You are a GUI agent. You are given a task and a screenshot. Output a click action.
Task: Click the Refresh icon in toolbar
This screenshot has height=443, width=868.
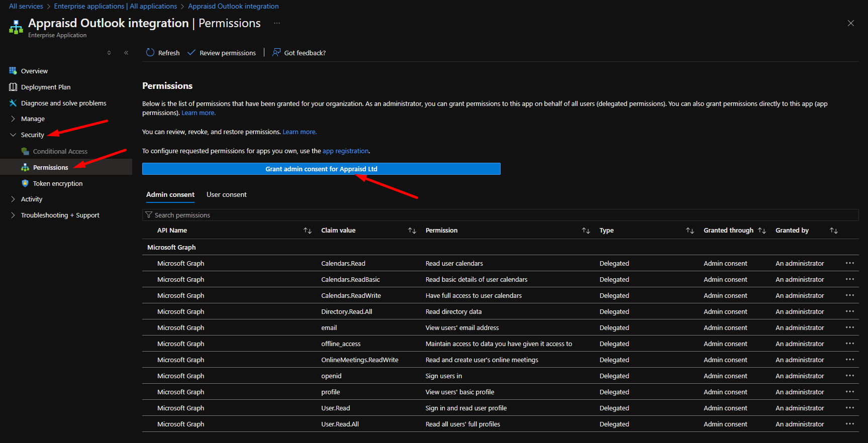pyautogui.click(x=150, y=53)
